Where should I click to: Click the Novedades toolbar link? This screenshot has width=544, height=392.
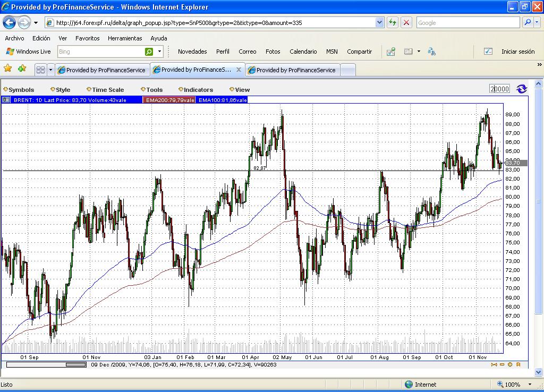[x=192, y=52]
